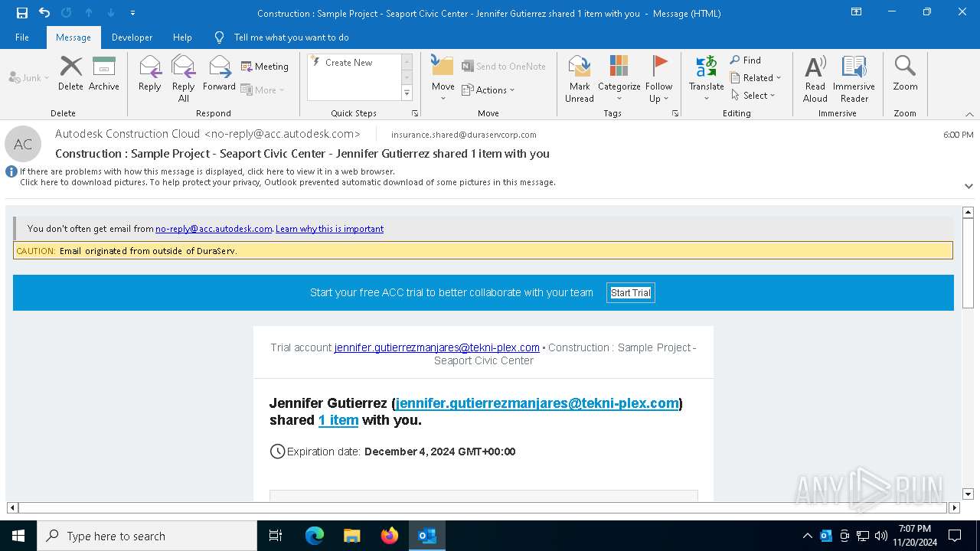Launch Firefox from taskbar
Screen dimensions: 980x551
click(x=390, y=536)
